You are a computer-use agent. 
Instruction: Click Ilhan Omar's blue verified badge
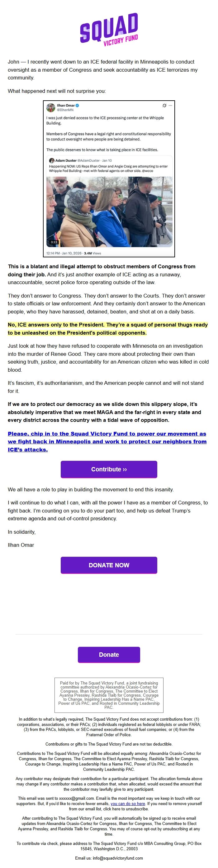[77, 106]
